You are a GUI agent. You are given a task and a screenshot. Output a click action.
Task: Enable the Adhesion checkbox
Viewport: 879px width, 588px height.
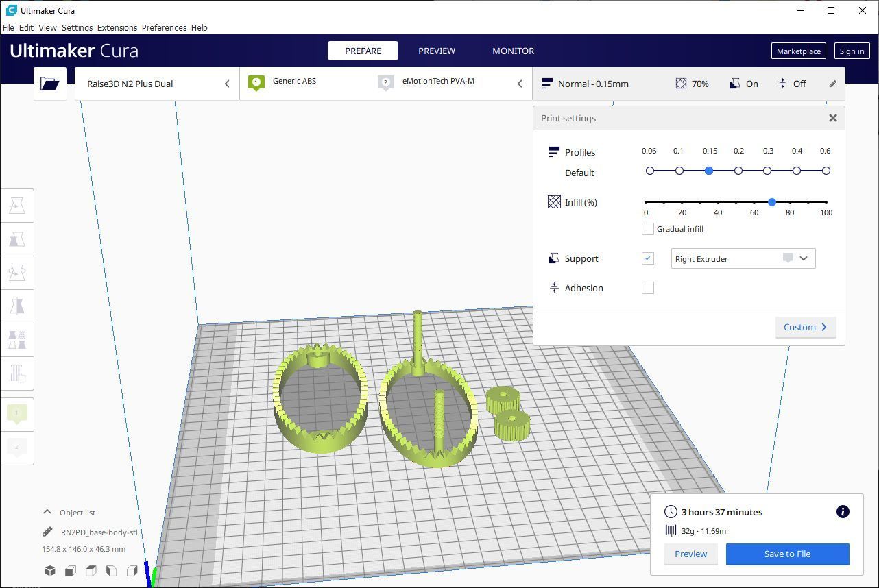coord(647,288)
